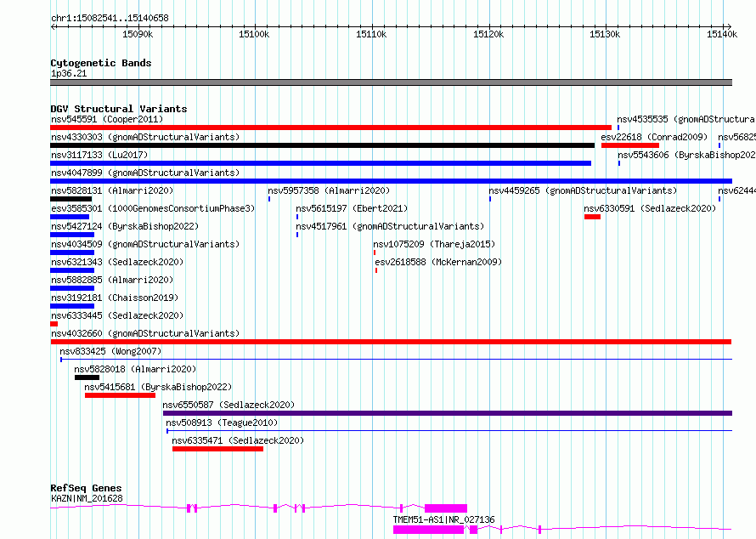Viewport: 756px width, 539px height.
Task: Click the nsv5543606 ByrskaBishop label
Action: [686, 155]
